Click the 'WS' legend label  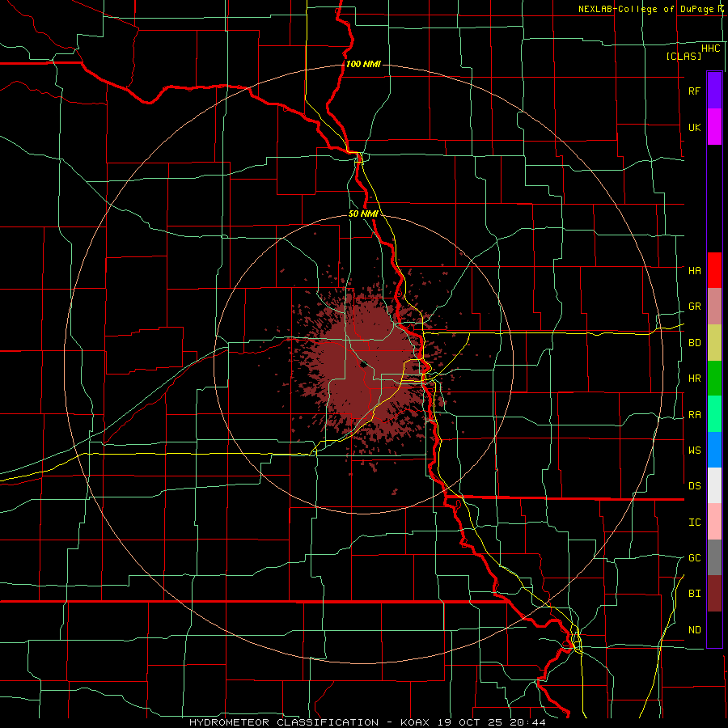pyautogui.click(x=694, y=450)
